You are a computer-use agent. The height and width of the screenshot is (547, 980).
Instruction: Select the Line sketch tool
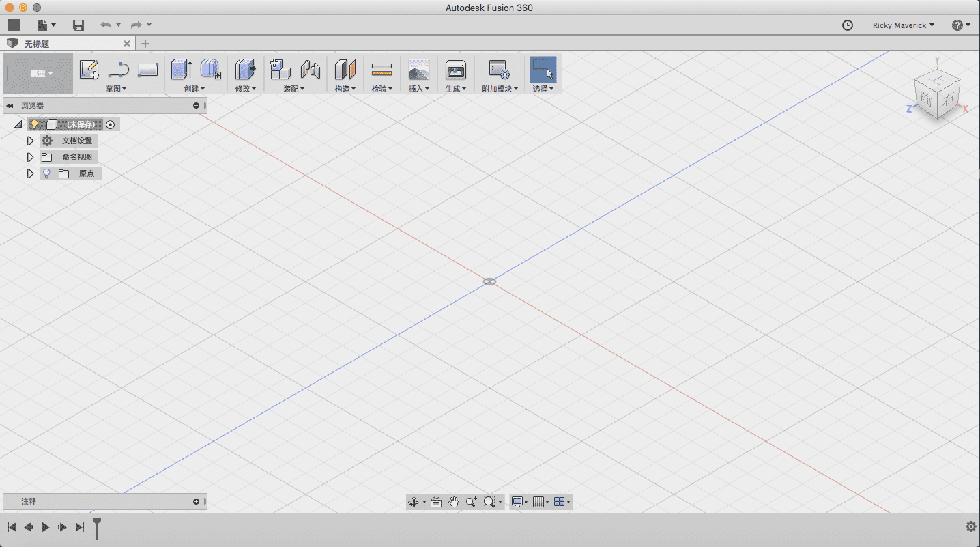[x=119, y=69]
